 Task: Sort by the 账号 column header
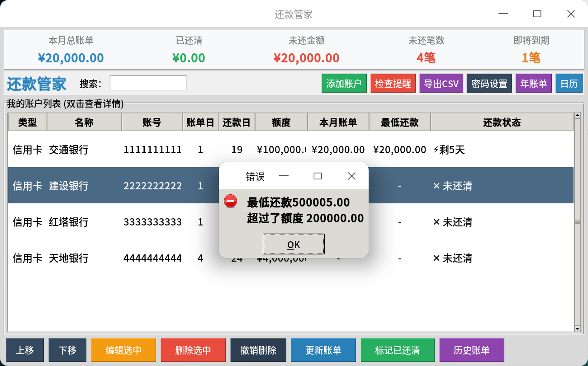pos(152,122)
